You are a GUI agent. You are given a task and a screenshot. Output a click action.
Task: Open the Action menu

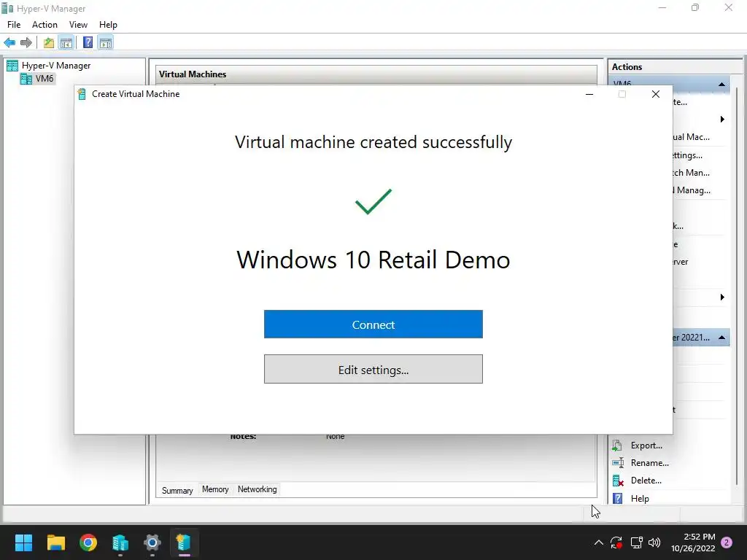click(x=44, y=25)
